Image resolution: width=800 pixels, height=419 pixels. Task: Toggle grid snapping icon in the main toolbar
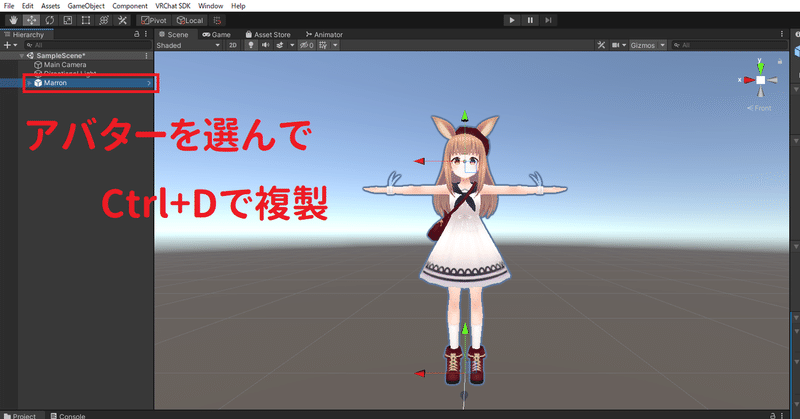point(217,20)
